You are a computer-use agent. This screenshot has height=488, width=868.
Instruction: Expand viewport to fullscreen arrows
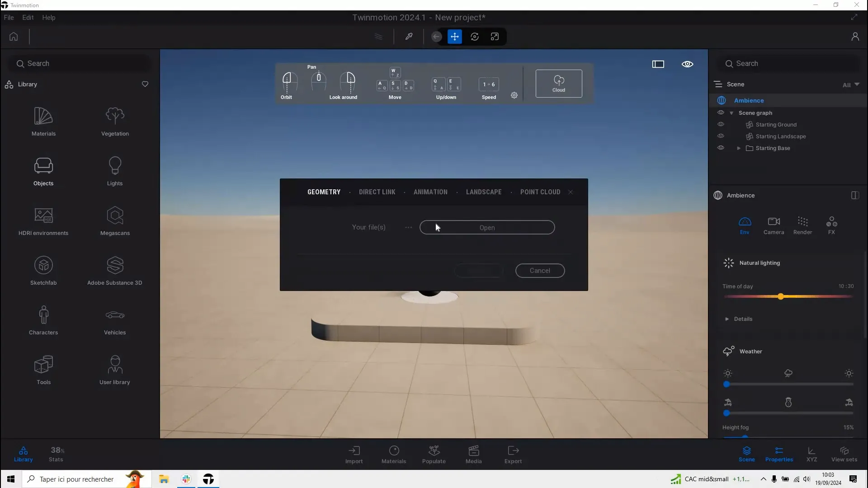pyautogui.click(x=854, y=17)
